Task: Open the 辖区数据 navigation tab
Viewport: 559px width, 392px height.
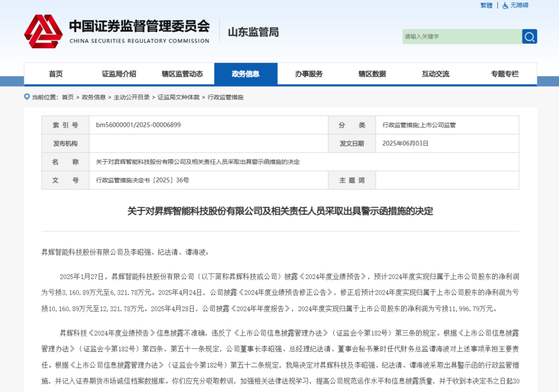Action: point(372,74)
